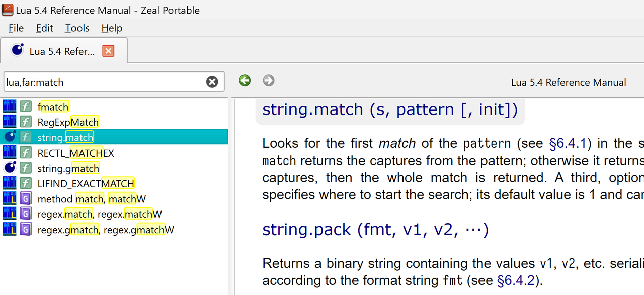
Task: Click docset icon beside regex.match row
Action: click(10, 214)
